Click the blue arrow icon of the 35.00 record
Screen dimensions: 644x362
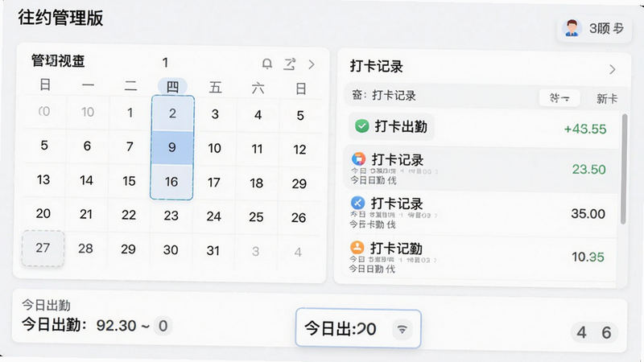(x=357, y=203)
